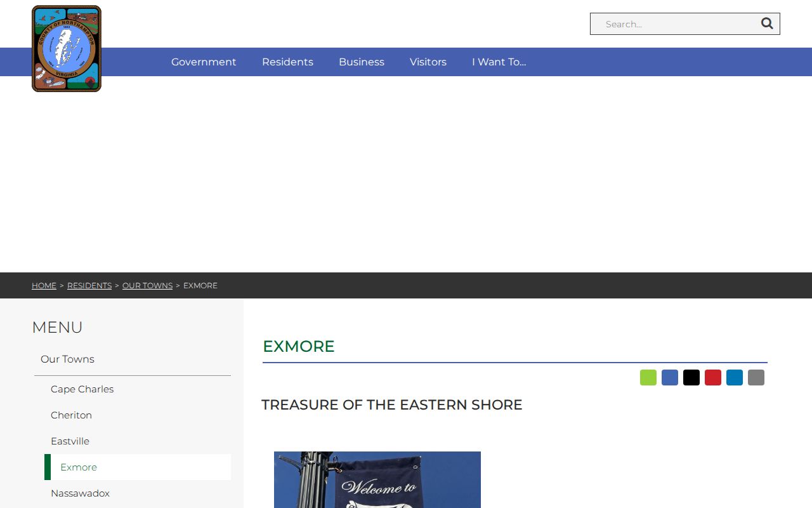The width and height of the screenshot is (812, 508).
Task: Click the search magnifier icon
Action: pyautogui.click(x=767, y=23)
